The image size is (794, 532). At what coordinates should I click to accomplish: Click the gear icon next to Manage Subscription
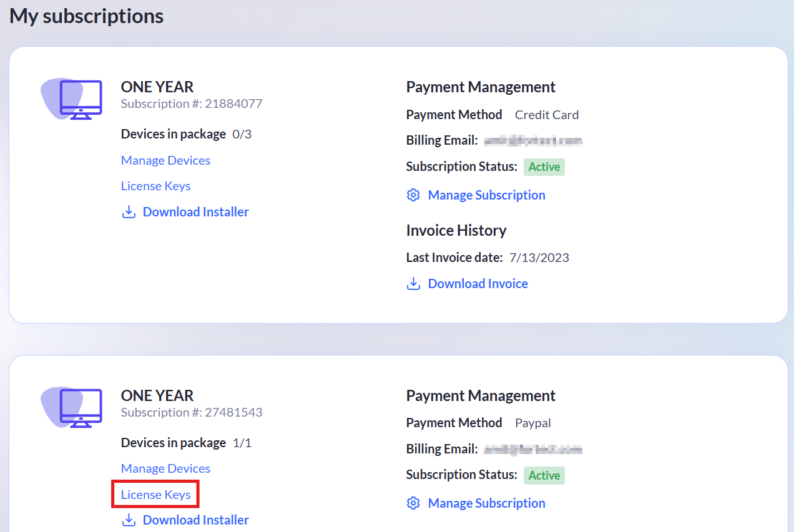pos(413,195)
